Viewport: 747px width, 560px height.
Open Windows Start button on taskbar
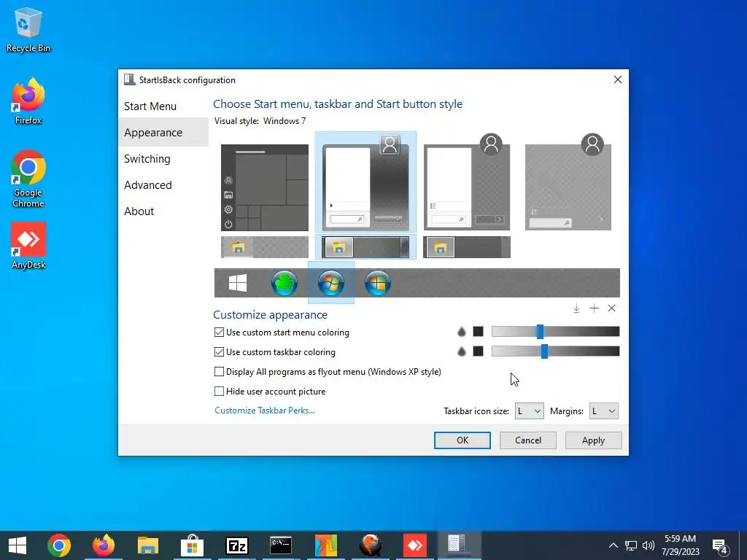click(18, 545)
